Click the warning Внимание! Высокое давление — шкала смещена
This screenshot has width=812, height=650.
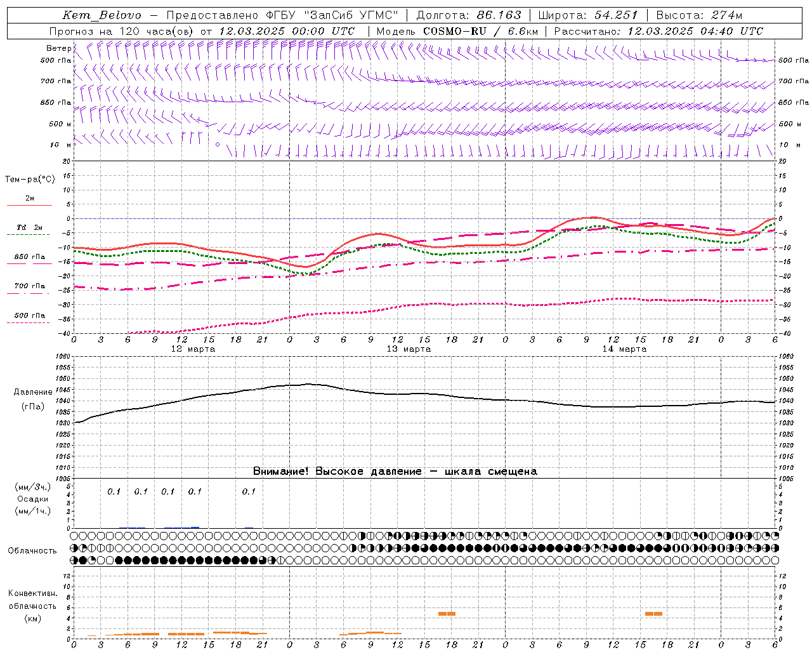click(395, 471)
